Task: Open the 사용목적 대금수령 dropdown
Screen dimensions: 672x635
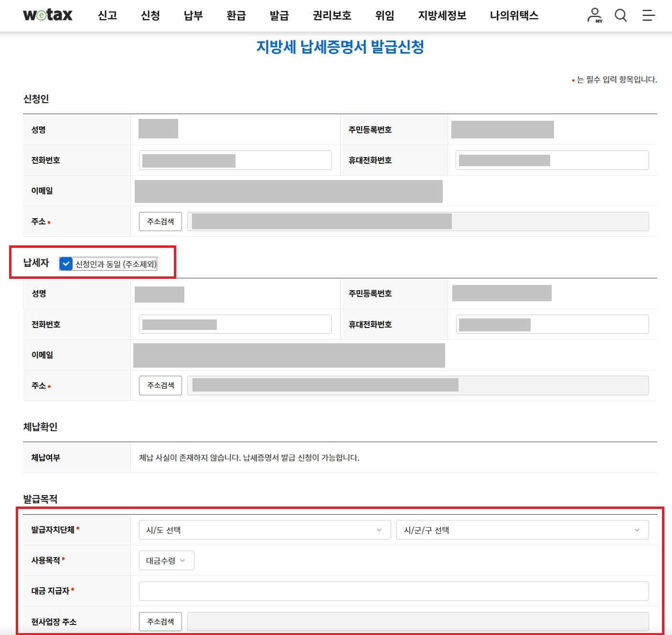Action: pos(166,560)
